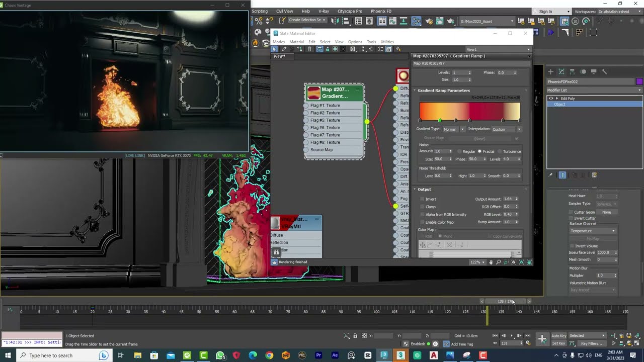Toggle Invert Volume checkbox in command panel

(x=572, y=246)
